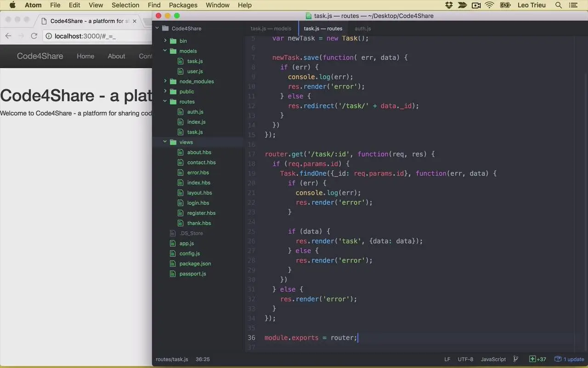This screenshot has height=368, width=588.
Task: Open passport.js in the tree view
Action: coord(192,274)
